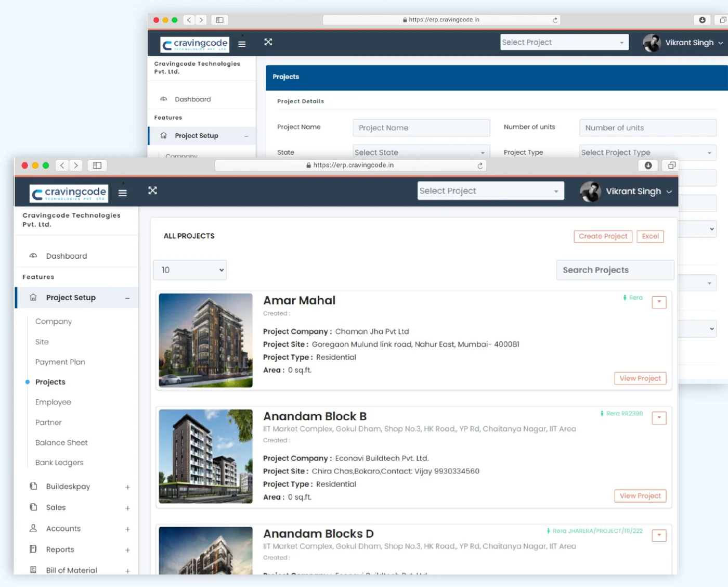728x587 pixels.
Task: Expand Sales menu with plus
Action: click(x=127, y=508)
